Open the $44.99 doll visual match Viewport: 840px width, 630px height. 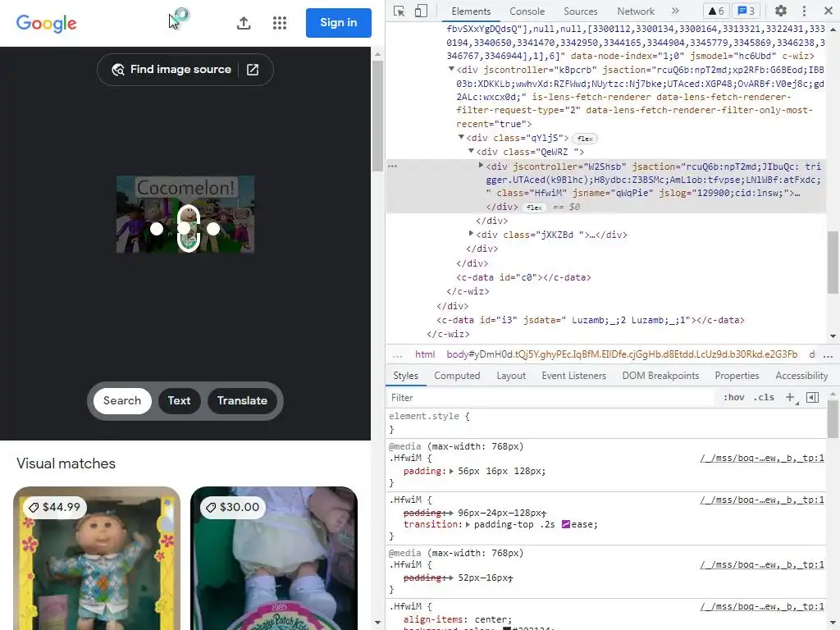pos(97,558)
